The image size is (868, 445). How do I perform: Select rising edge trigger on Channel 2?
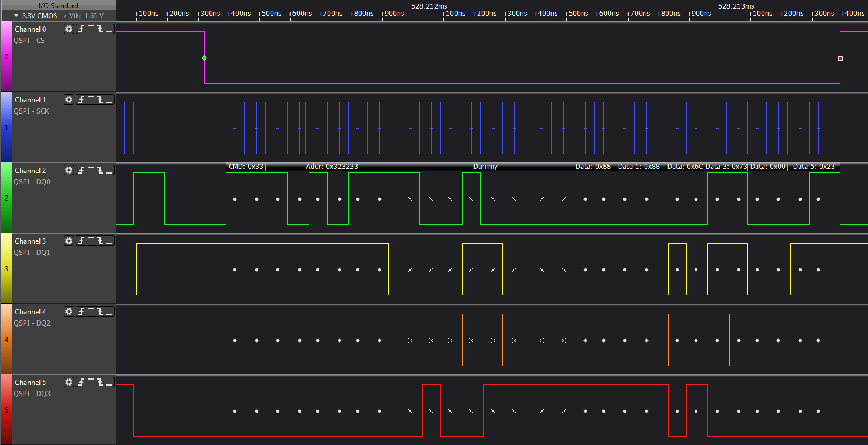tap(81, 171)
